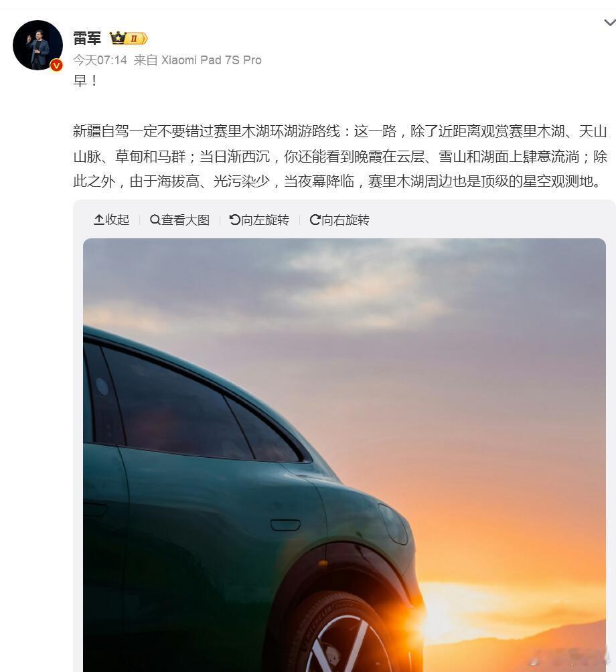The height and width of the screenshot is (672, 616).
Task: Click the counterclockwise rotate arrow icon
Action: tap(235, 220)
